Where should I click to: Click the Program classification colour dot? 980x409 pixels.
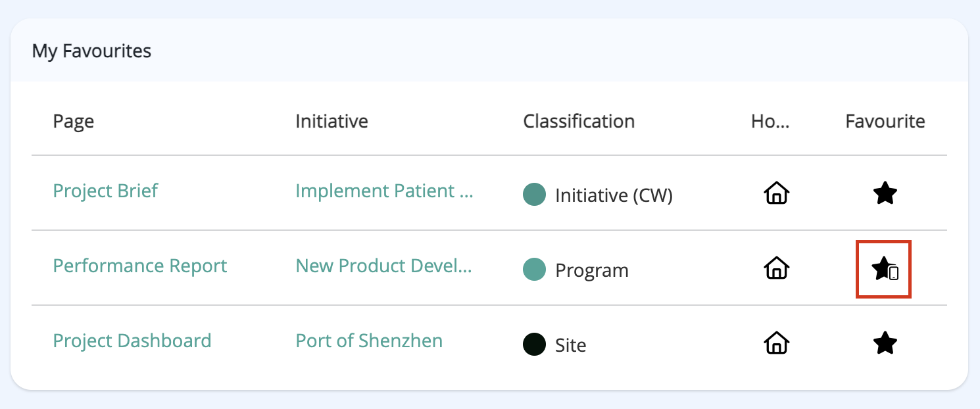click(x=534, y=270)
